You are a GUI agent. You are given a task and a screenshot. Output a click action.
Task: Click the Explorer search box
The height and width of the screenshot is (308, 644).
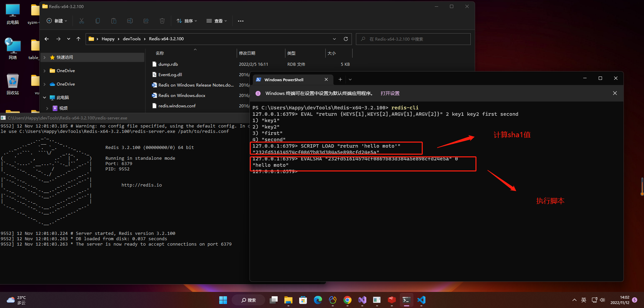coord(413,39)
